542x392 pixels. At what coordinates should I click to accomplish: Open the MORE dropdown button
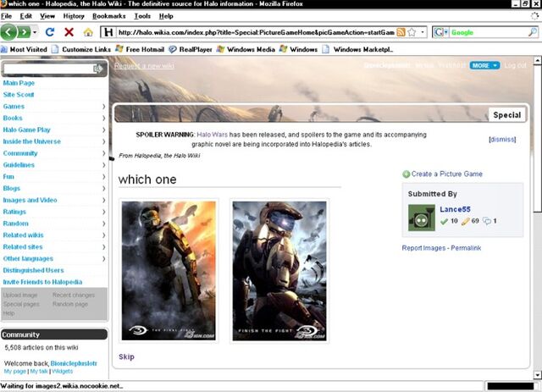tap(484, 65)
